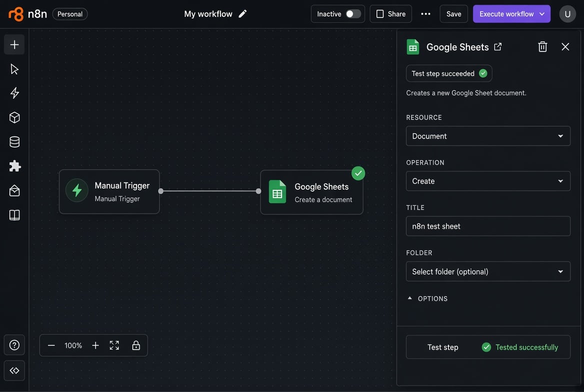This screenshot has height=392, width=584.
Task: Open Google Sheets external link icon
Action: (498, 46)
